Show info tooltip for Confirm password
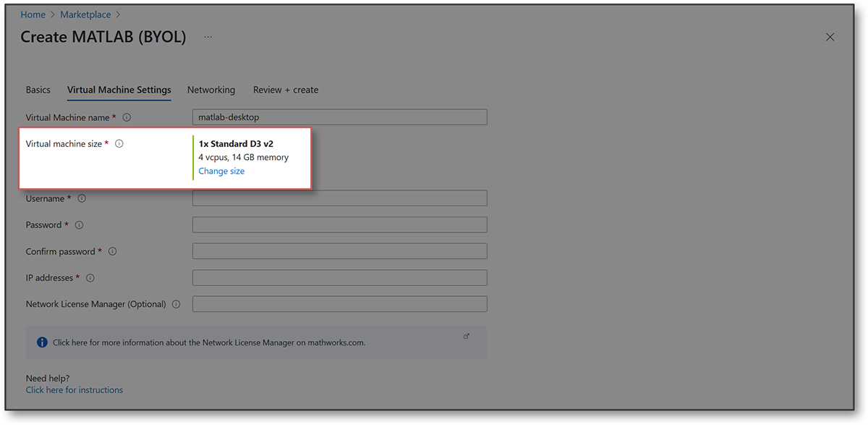The width and height of the screenshot is (868, 425). click(112, 251)
